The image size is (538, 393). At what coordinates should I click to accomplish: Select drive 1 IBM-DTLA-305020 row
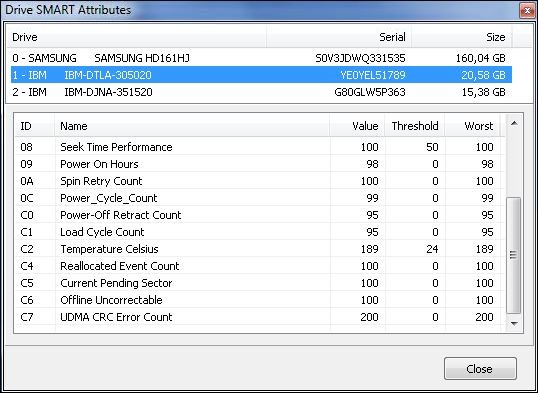pyautogui.click(x=261, y=75)
